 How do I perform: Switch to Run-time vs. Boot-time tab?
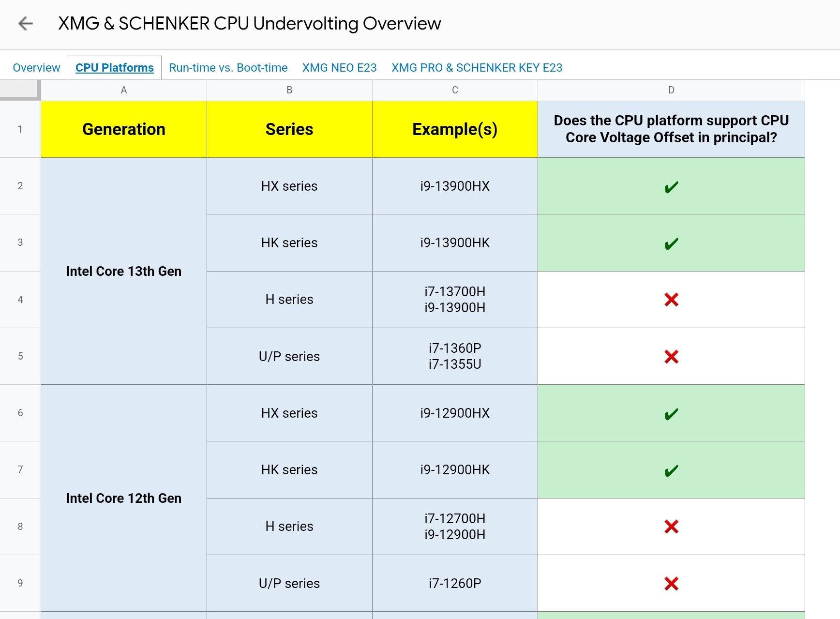click(x=228, y=68)
